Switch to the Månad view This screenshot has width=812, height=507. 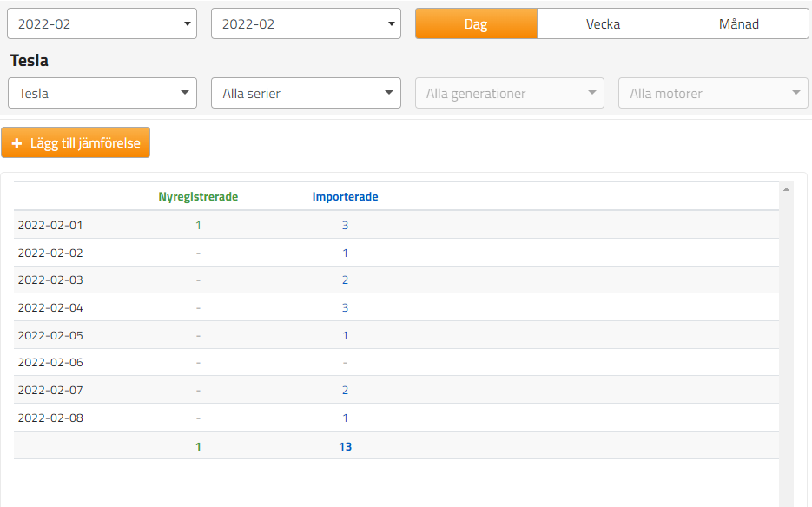tap(738, 24)
